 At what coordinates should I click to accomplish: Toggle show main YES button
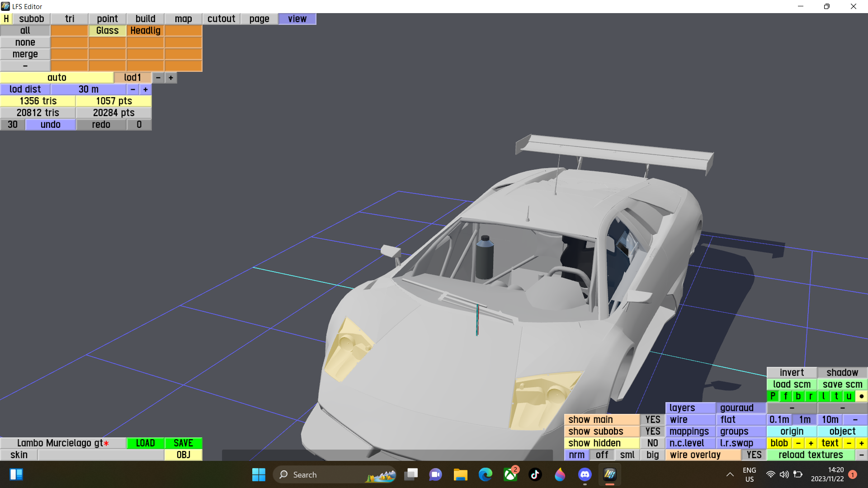coord(652,420)
